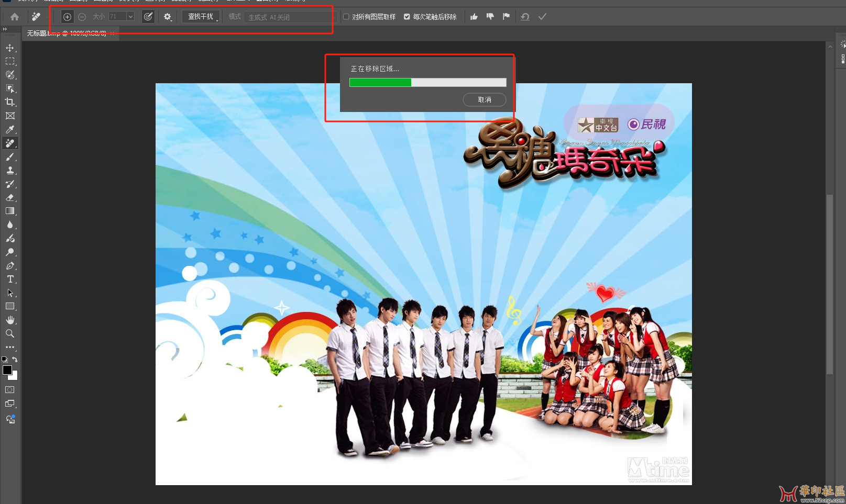Select the Blur droplet tool

click(x=10, y=225)
